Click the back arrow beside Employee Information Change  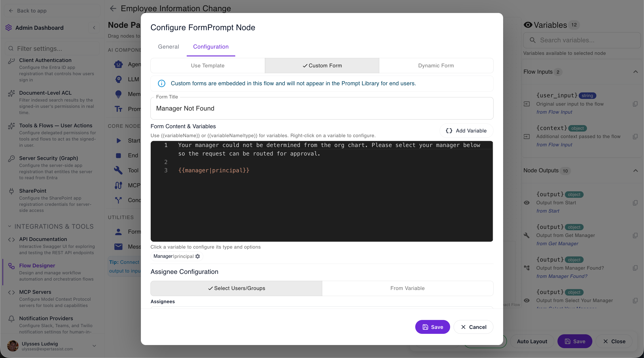[113, 9]
